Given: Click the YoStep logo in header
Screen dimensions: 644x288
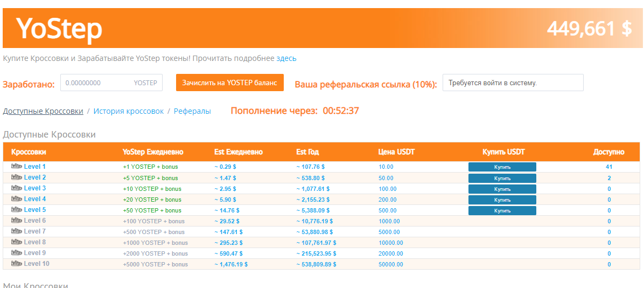Looking at the screenshot, I should coord(59,29).
